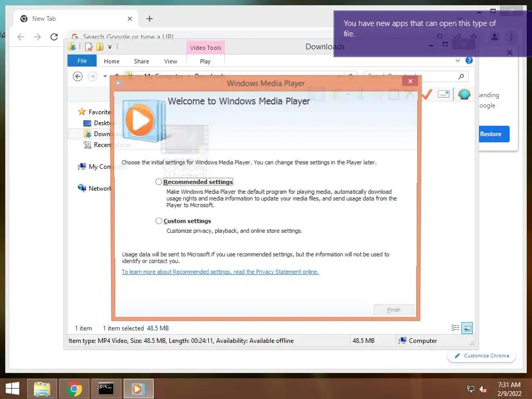
Task: Select the Custom settings radio button
Action: pos(158,221)
